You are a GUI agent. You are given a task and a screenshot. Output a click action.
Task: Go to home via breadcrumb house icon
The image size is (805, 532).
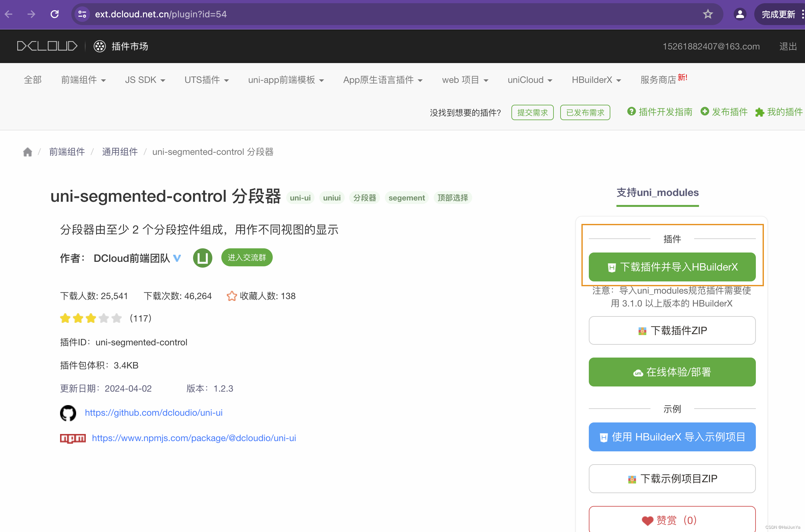(x=28, y=152)
